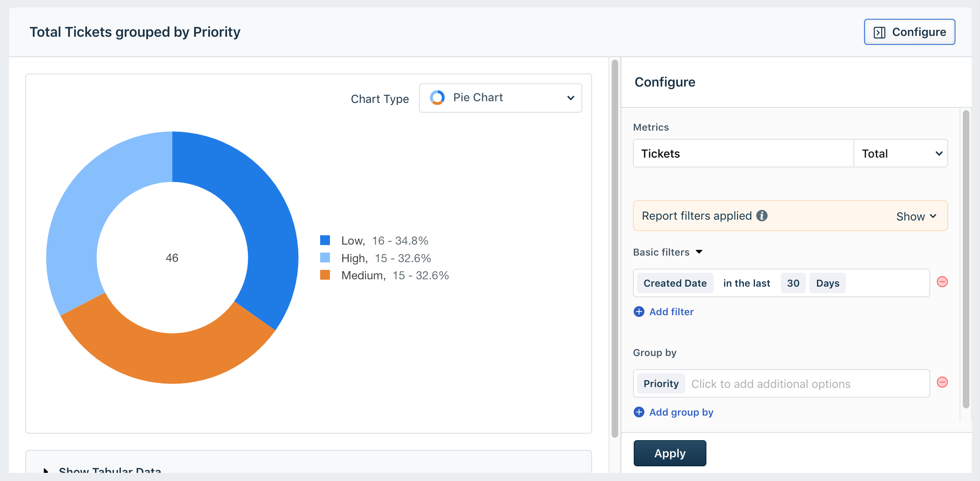Open the Total metric dropdown
Screen dimensions: 980x481
click(x=900, y=154)
